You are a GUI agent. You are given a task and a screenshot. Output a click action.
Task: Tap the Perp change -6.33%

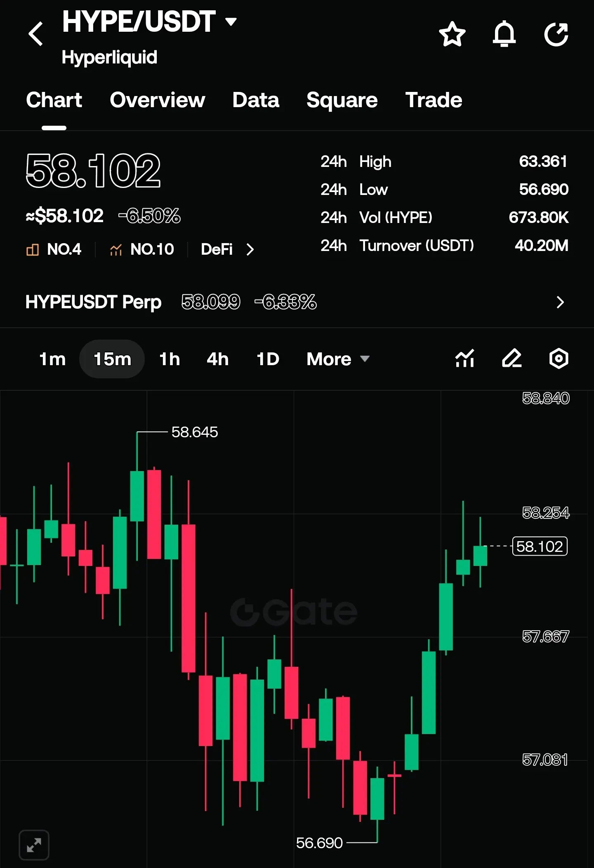285,302
